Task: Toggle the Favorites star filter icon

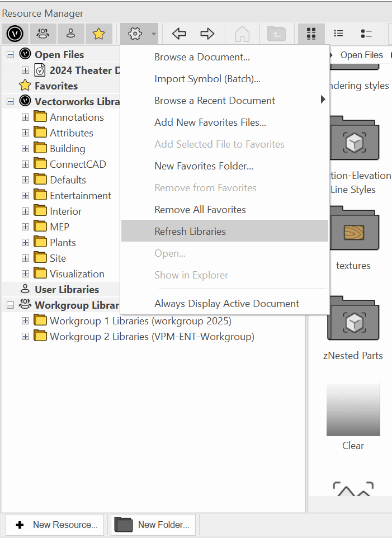Action: (x=98, y=34)
